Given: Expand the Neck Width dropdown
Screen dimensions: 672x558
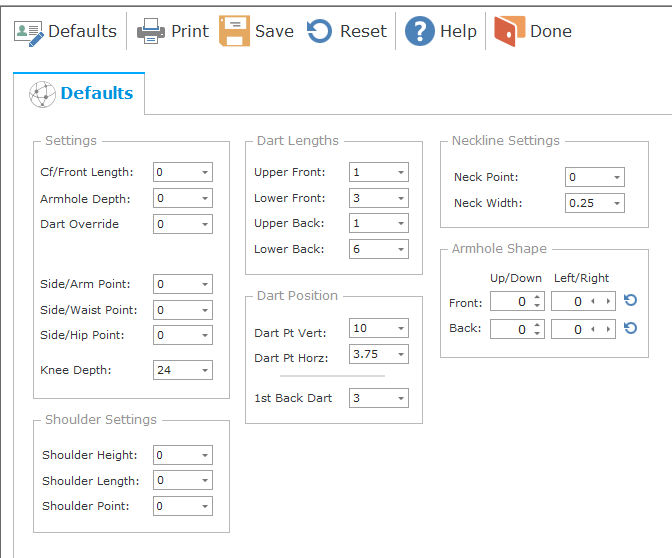Looking at the screenshot, I should point(616,203).
